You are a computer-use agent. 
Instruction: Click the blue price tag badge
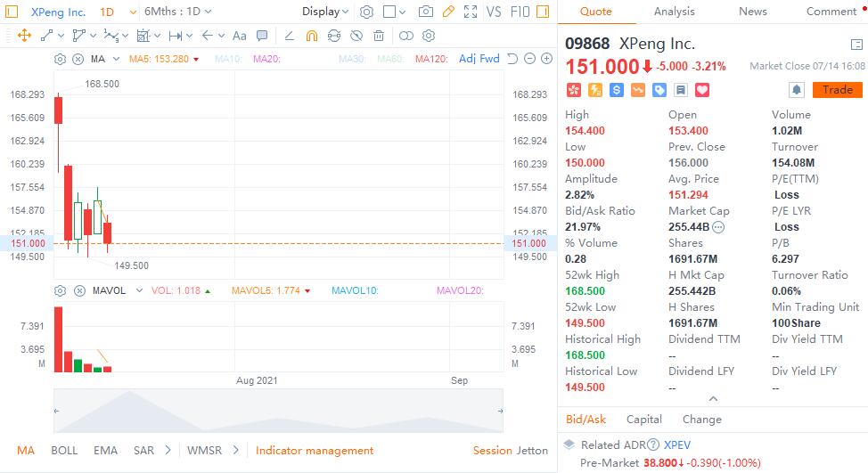659,90
